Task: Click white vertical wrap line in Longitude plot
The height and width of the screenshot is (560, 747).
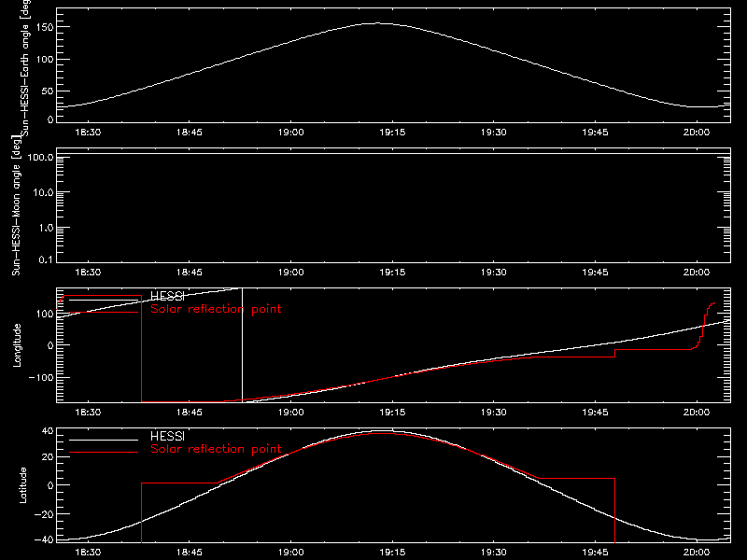Action: point(243,344)
